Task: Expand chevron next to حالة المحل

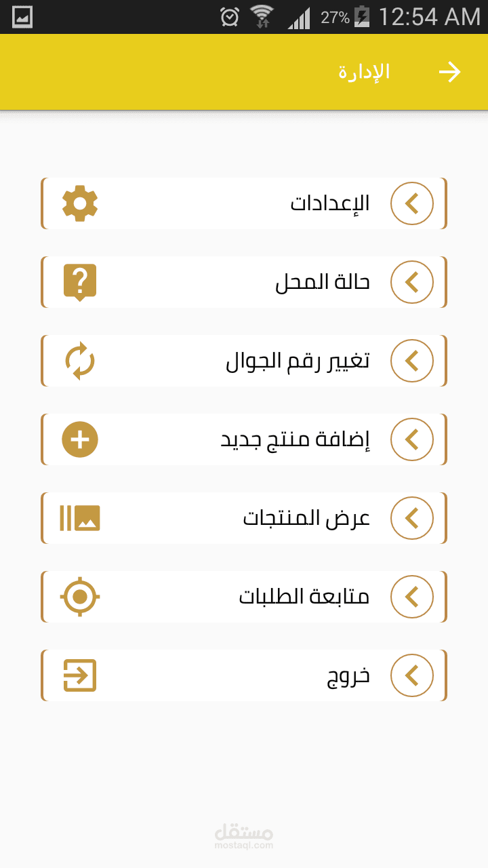Action: (412, 282)
